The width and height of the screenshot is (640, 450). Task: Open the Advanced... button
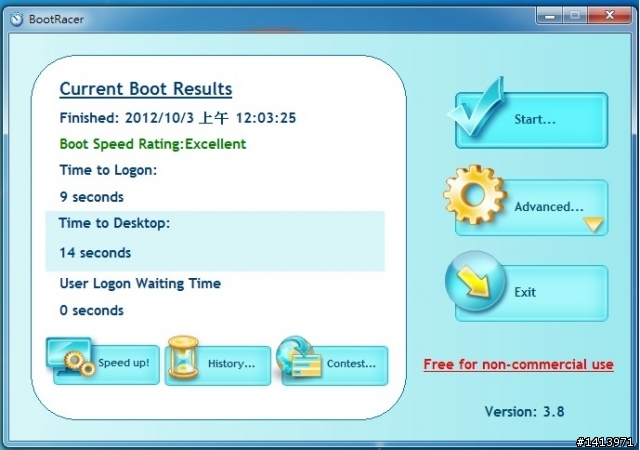pos(531,207)
